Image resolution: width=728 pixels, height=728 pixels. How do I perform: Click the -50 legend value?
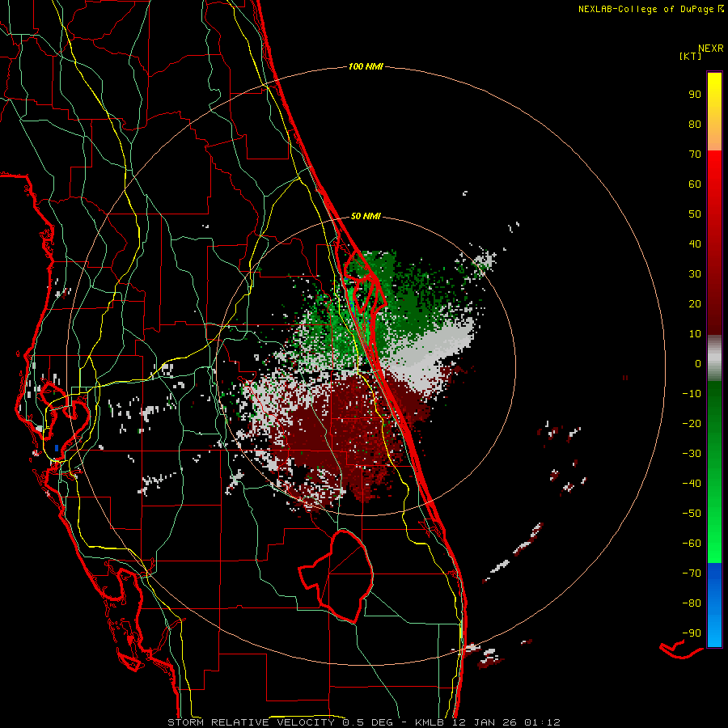[x=692, y=513]
